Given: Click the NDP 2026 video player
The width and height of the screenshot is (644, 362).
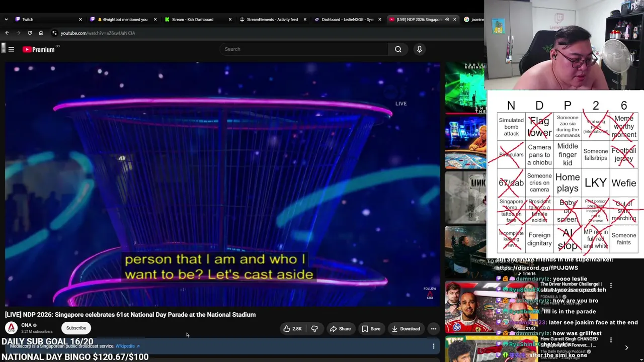Looking at the screenshot, I should (x=222, y=184).
